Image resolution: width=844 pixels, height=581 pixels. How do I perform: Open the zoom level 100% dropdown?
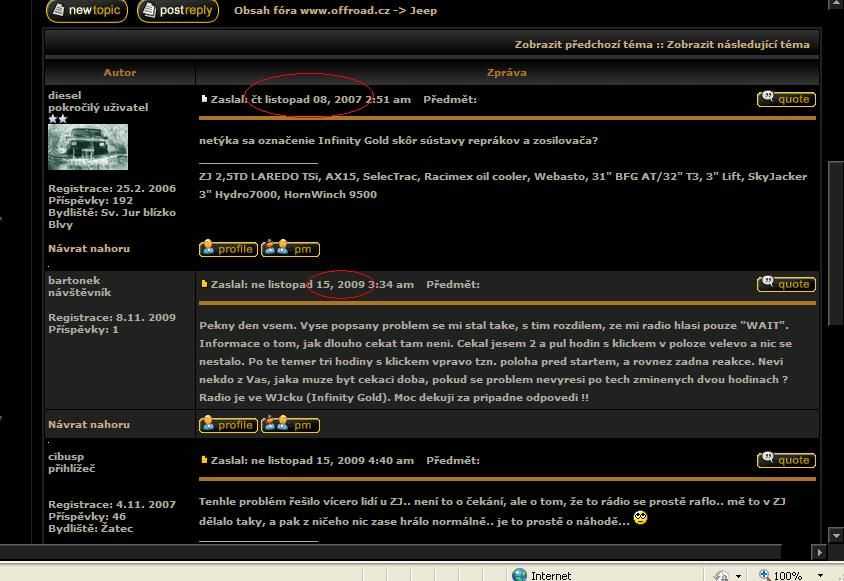820,575
